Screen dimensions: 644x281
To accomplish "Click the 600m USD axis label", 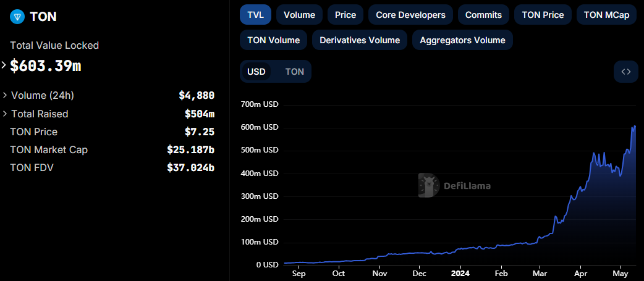I will (x=259, y=128).
